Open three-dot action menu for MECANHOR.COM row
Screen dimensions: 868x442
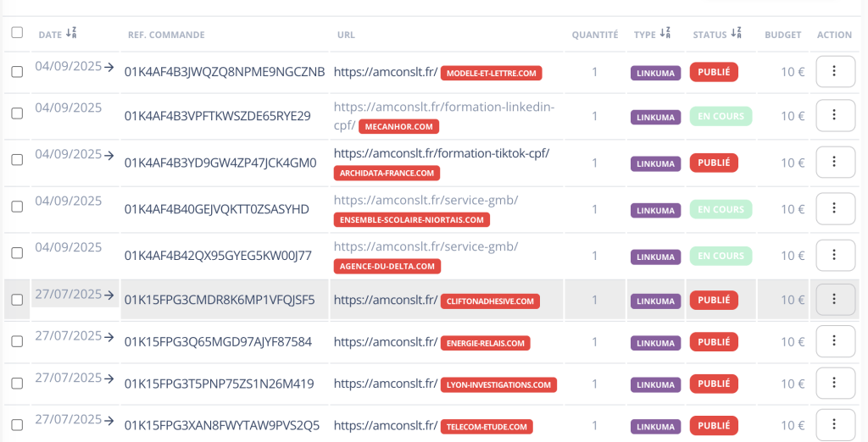834,116
